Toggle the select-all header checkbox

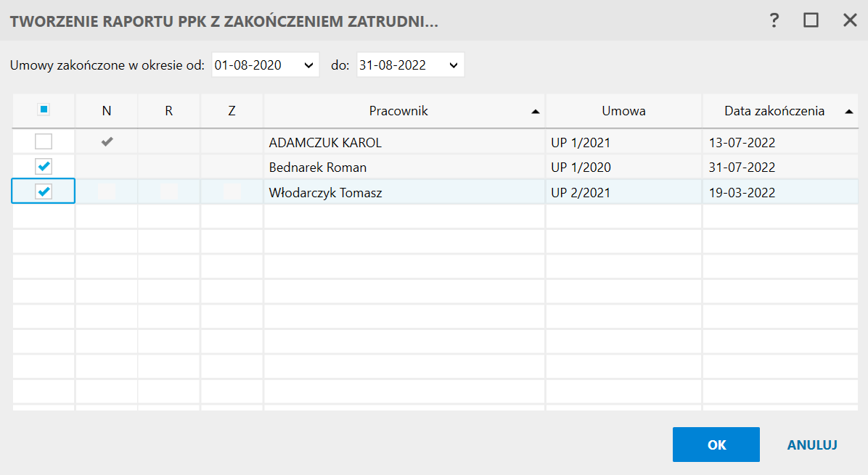(44, 110)
